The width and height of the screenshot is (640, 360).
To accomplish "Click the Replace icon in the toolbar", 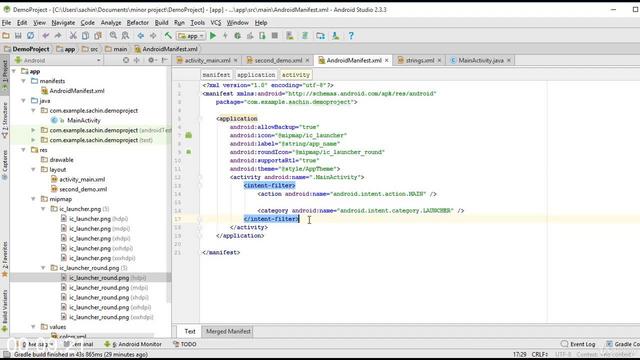I will tap(125, 36).
